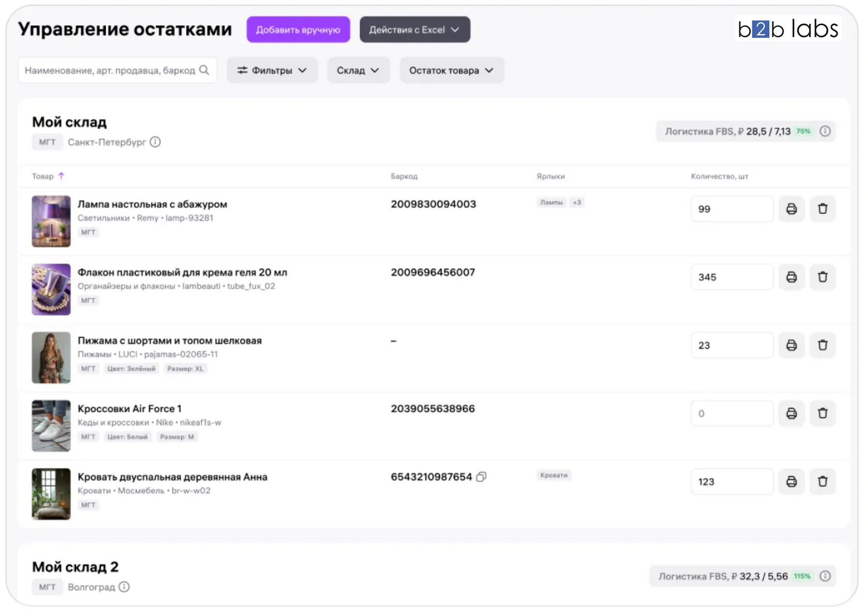
Task: Print label for Лампа настольная с абажуром
Action: pos(791,209)
